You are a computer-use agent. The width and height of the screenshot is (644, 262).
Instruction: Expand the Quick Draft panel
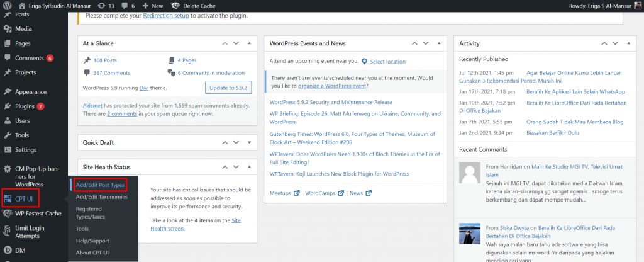(249, 142)
